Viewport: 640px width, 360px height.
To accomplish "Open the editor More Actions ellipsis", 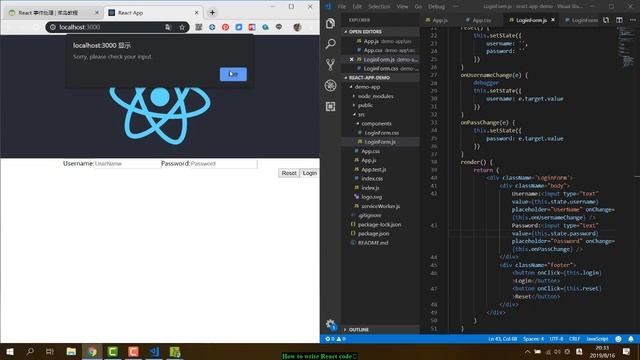I will tap(633, 20).
